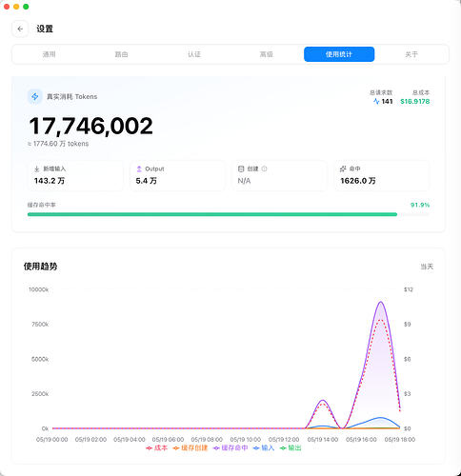Image resolution: width=461 pixels, height=476 pixels.
Task: Click the 7500k axis label
Action: tap(40, 325)
